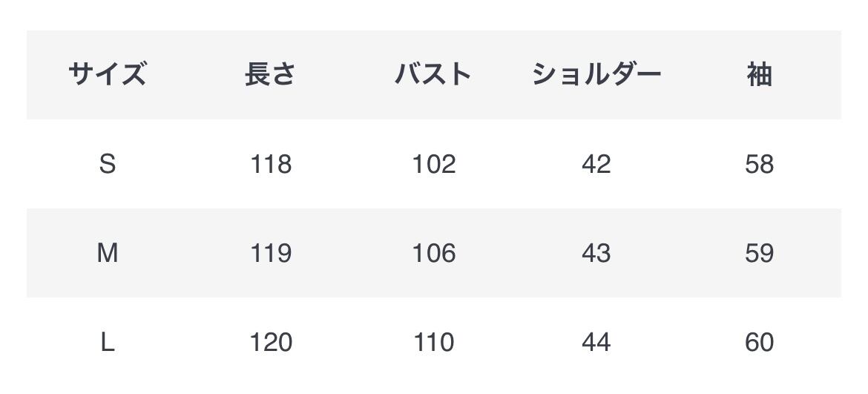Click sleeve value 59
Image resolution: width=868 pixels, height=394 pixels.
(759, 254)
